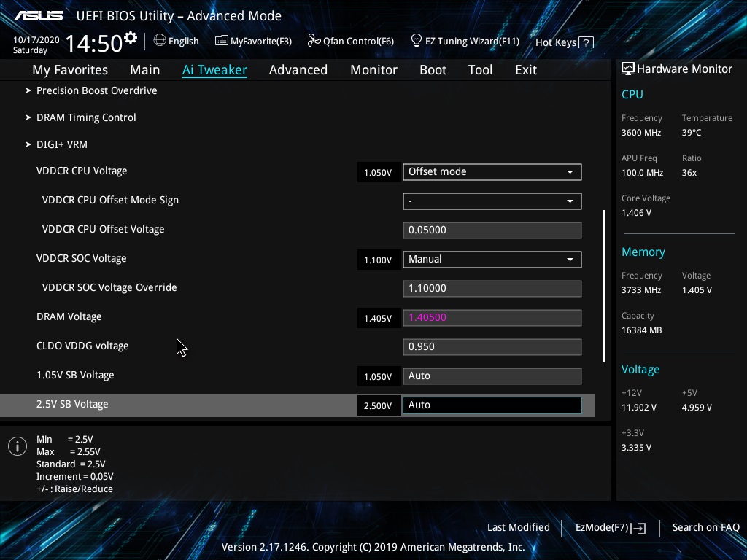This screenshot has width=747, height=560.
Task: Select the DRAM Voltage label
Action: (x=69, y=316)
